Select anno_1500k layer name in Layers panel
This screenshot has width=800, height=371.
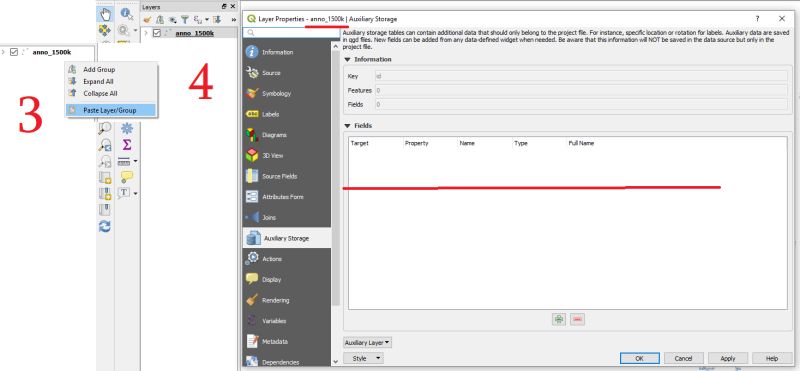click(x=194, y=33)
